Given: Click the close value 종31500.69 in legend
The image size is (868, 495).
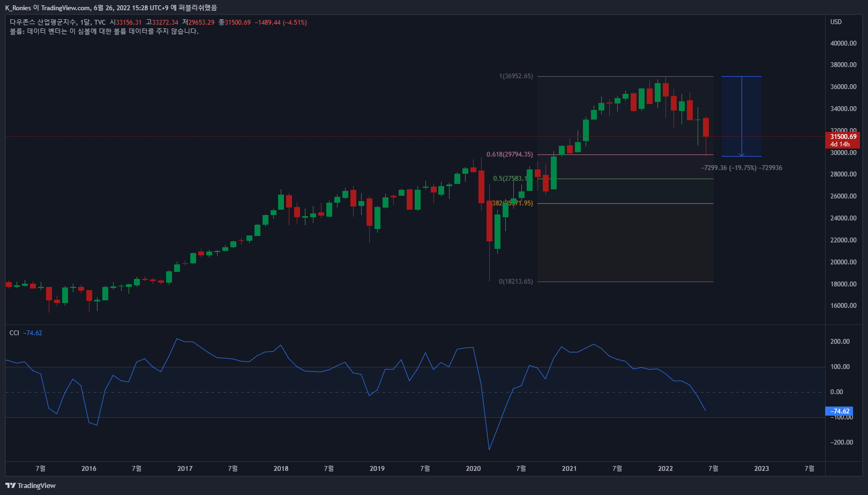Looking at the screenshot, I should [235, 23].
